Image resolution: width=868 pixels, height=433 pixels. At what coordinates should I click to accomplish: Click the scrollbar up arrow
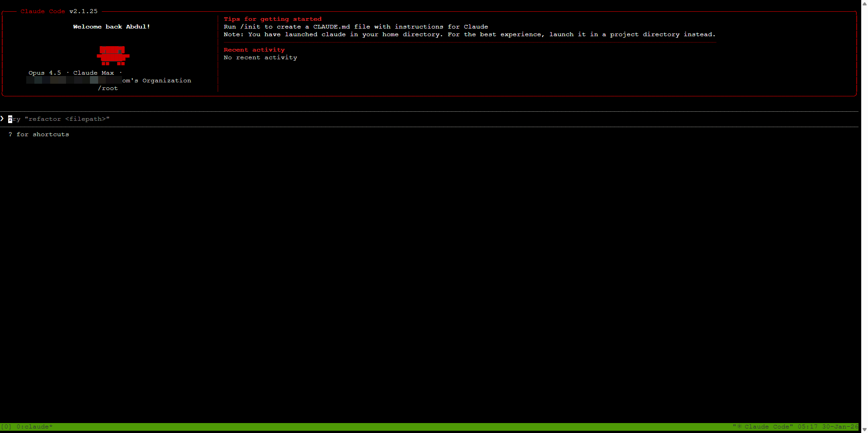864,3
